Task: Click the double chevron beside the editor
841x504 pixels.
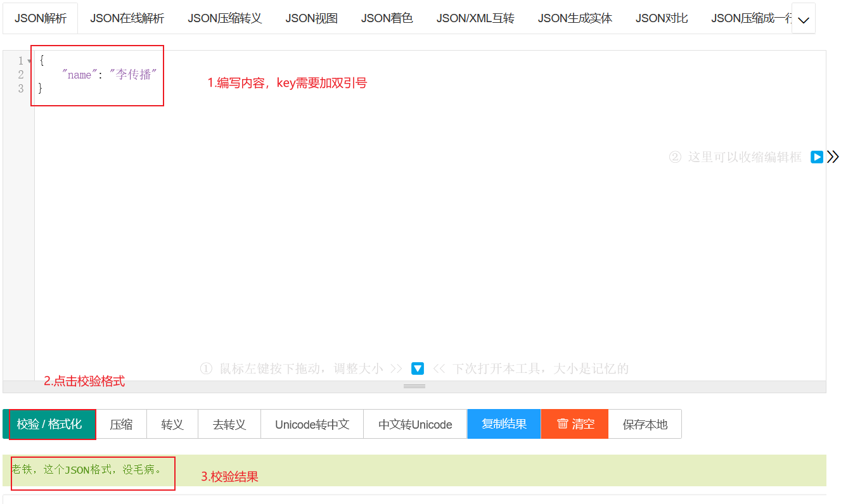Action: point(833,157)
